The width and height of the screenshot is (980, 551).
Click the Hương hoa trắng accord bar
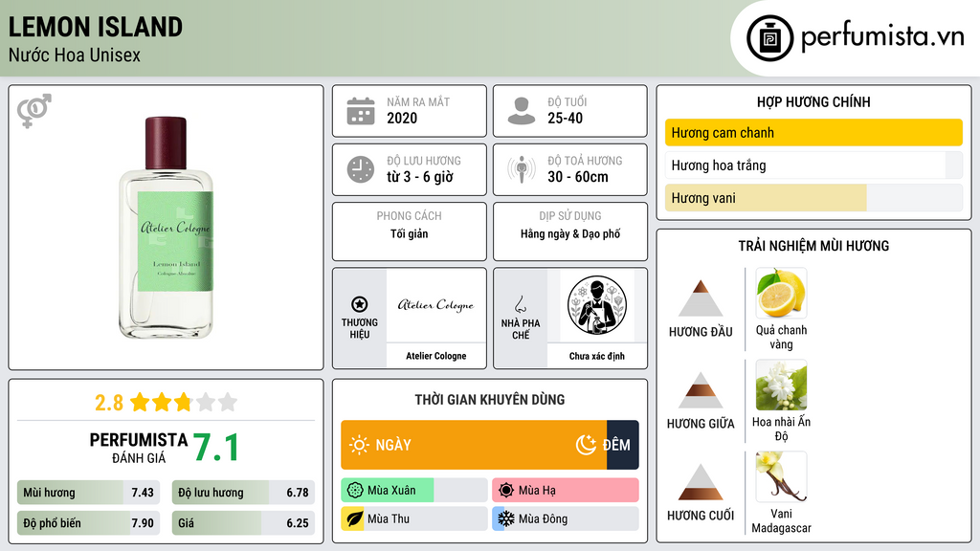pos(813,165)
